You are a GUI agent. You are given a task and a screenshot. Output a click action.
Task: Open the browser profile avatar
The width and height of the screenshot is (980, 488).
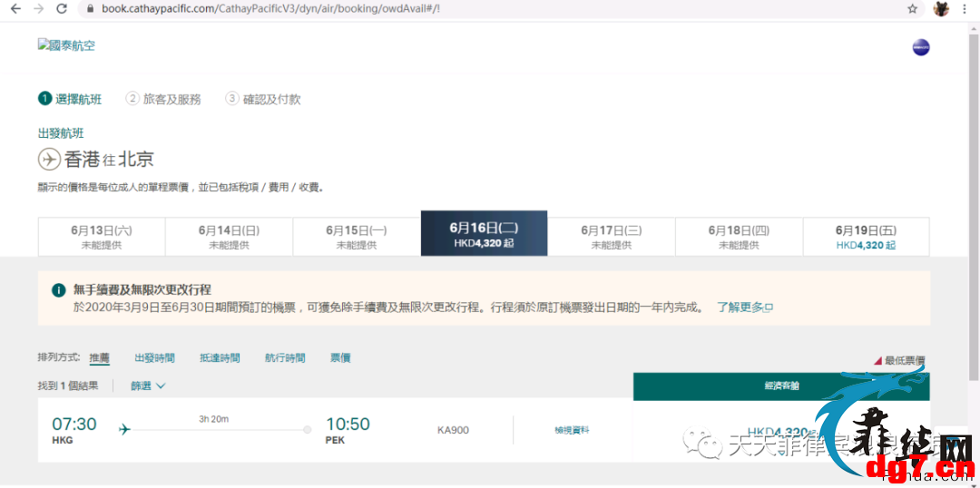click(x=941, y=9)
